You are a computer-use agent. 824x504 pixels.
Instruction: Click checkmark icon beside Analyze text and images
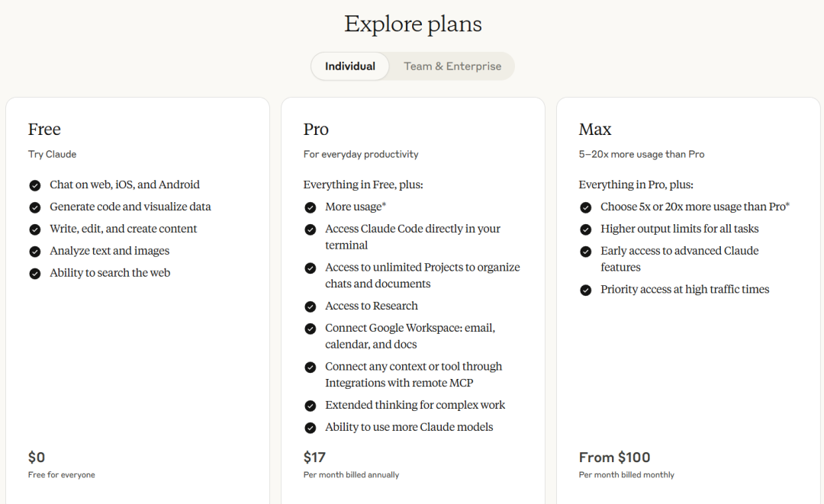coord(34,252)
